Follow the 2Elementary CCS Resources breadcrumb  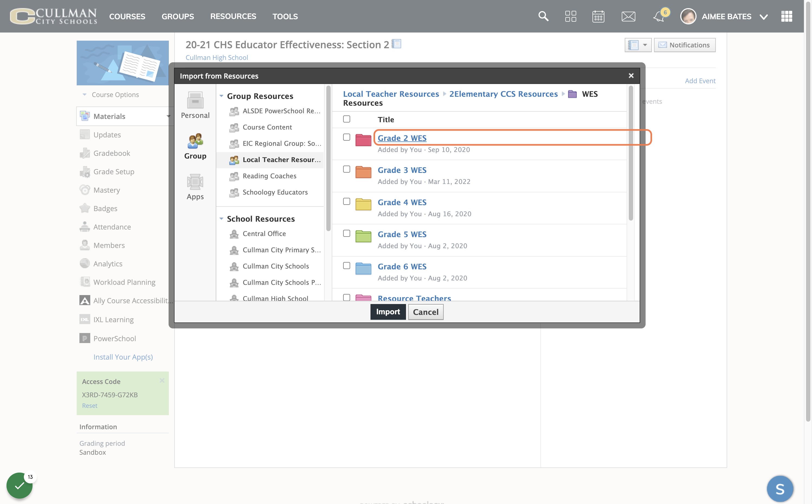tap(503, 94)
